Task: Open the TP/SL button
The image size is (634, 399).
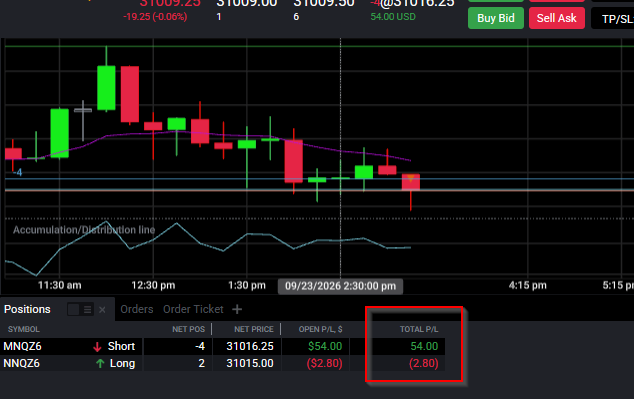Action: (613, 19)
